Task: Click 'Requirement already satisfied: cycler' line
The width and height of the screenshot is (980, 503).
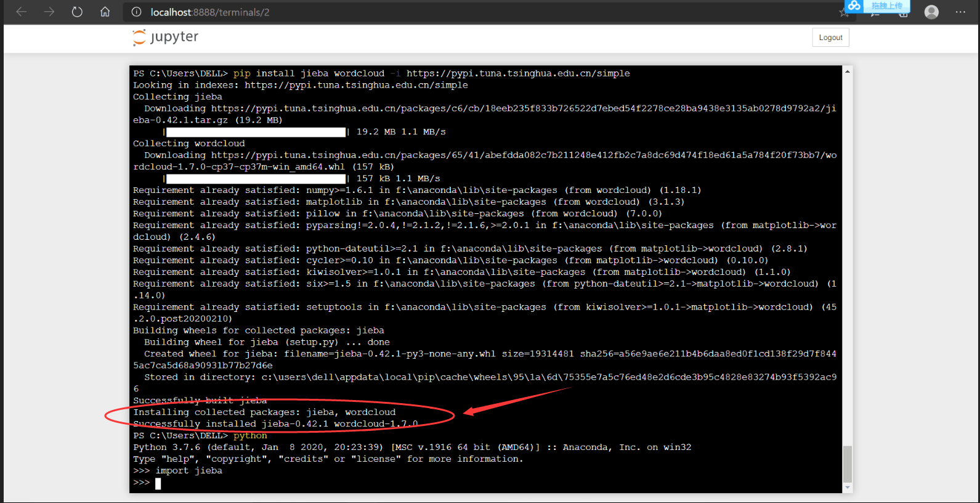Action: pos(451,261)
